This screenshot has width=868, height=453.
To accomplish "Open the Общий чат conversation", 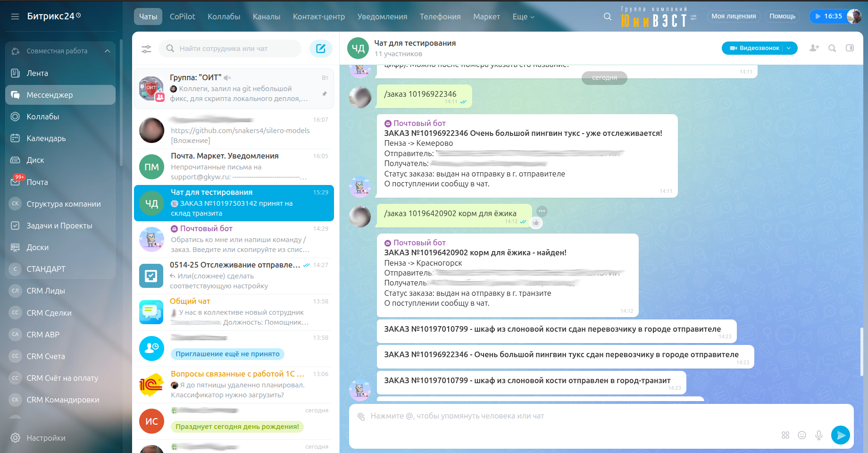I will [x=234, y=312].
